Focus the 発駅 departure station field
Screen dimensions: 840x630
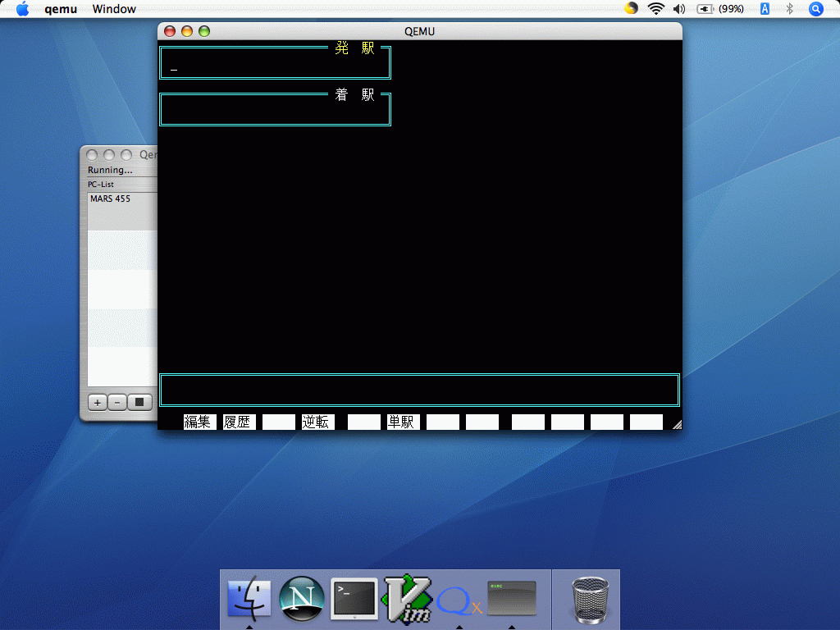click(x=275, y=62)
